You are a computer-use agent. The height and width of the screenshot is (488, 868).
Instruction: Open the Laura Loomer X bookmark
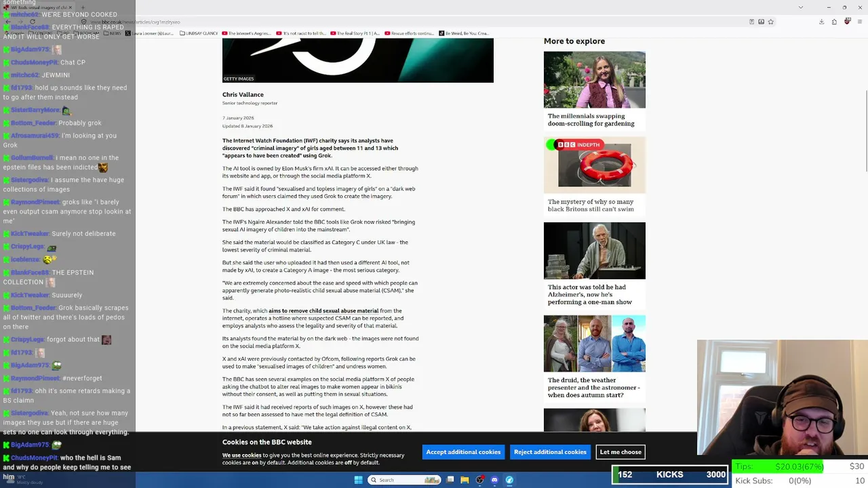pyautogui.click(x=150, y=33)
